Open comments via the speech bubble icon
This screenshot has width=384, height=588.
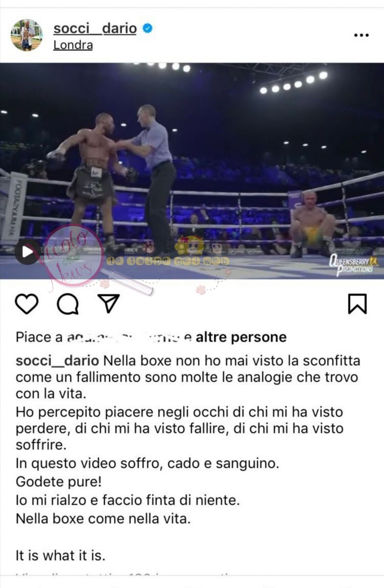[68, 304]
